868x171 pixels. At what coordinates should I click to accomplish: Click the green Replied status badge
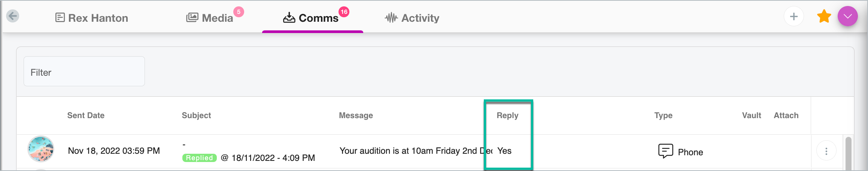(199, 158)
